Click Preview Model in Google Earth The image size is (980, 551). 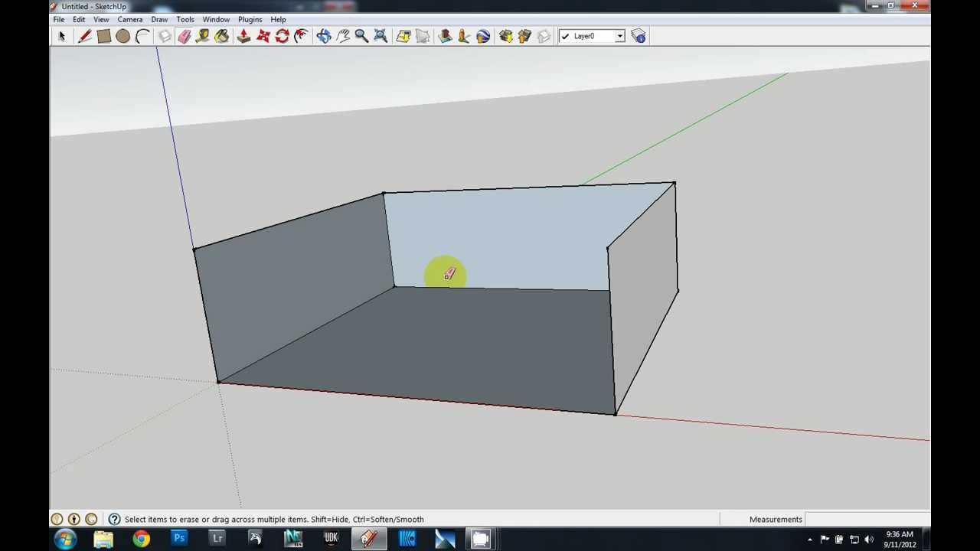click(483, 36)
